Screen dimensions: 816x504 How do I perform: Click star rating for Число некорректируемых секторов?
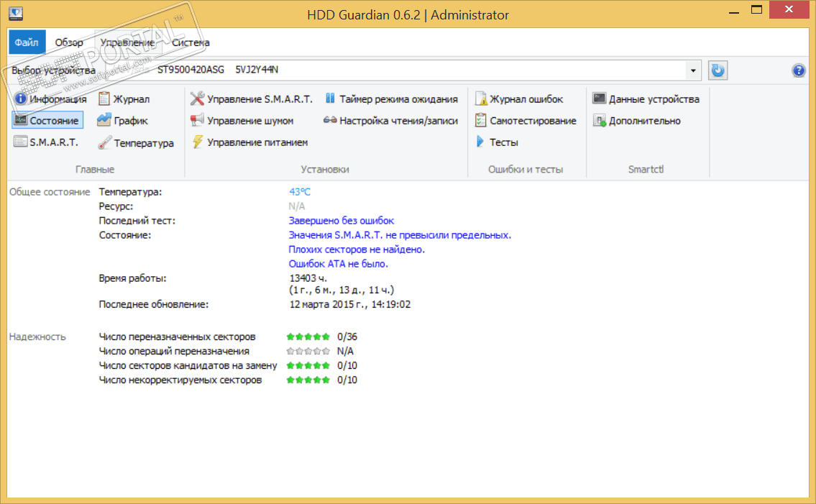tap(308, 380)
